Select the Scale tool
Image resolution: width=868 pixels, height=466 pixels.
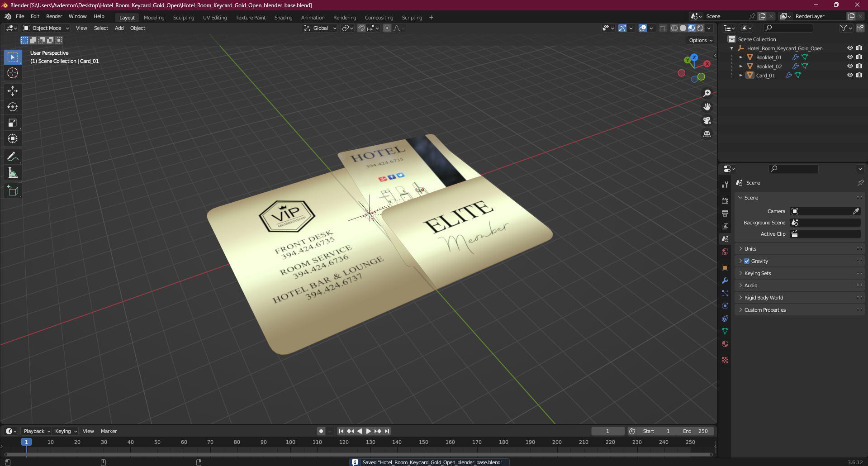[x=13, y=123]
